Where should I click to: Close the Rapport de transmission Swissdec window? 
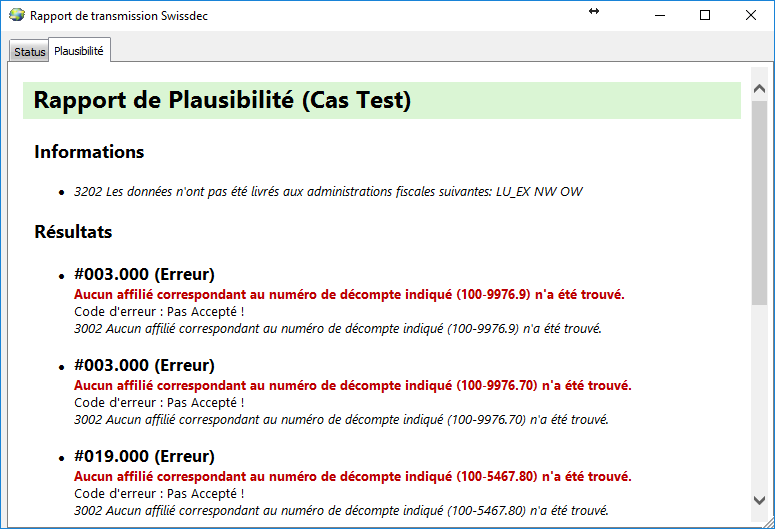pos(751,15)
